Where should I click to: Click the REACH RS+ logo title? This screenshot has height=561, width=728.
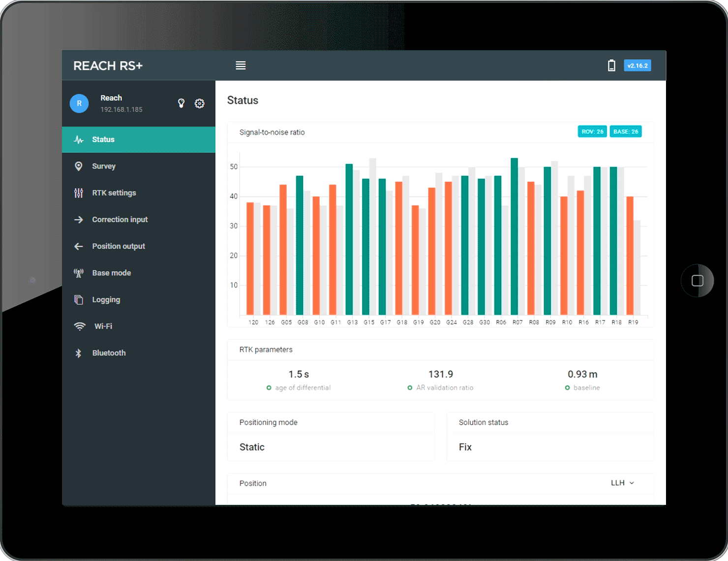[x=108, y=65]
